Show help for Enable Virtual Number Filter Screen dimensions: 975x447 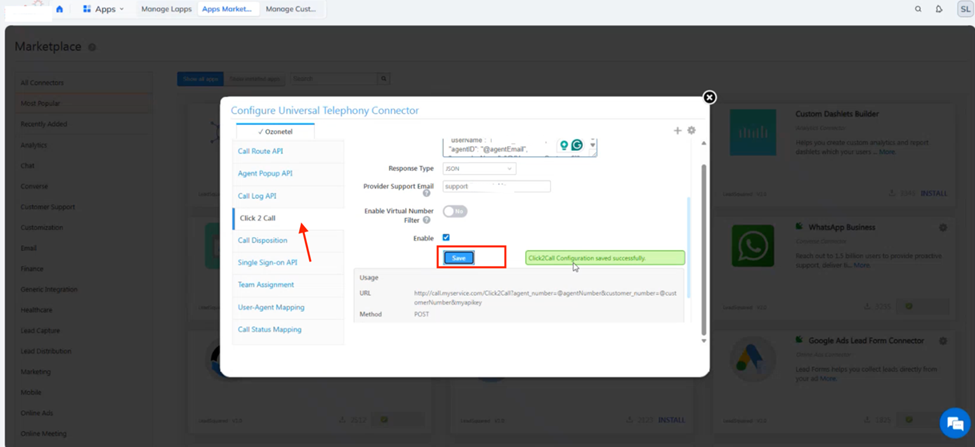427,220
